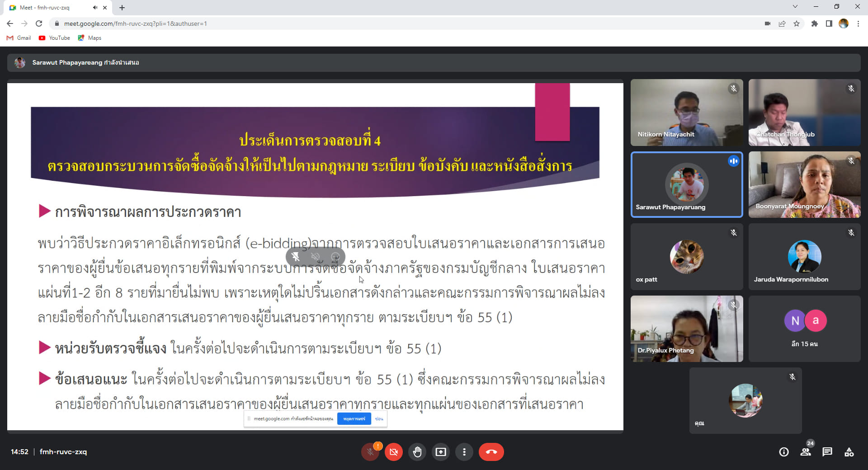Toggle Chrome side panel
The height and width of the screenshot is (470, 868).
pos(829,23)
